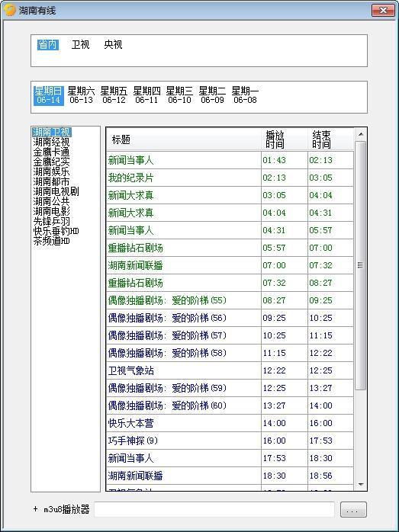This screenshot has width=399, height=532.
Task: Select 爱的阶梯 (60) program row
Action: pyautogui.click(x=230, y=405)
